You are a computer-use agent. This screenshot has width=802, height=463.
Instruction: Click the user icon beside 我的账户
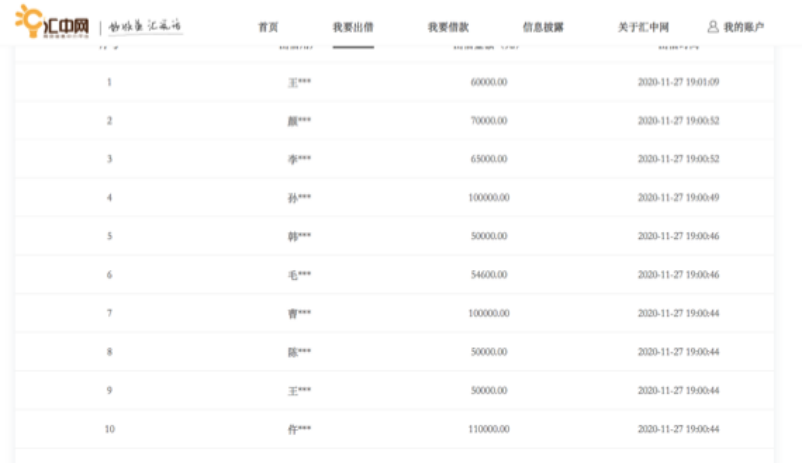coord(713,27)
